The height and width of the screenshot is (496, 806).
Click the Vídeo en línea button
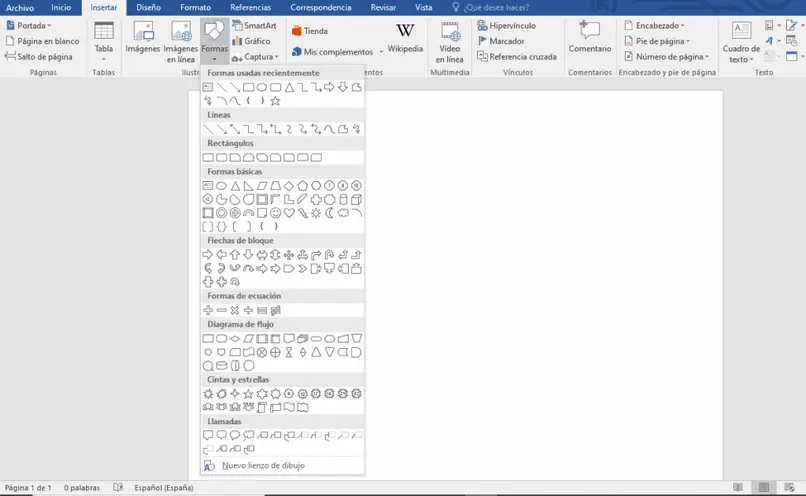(x=449, y=42)
